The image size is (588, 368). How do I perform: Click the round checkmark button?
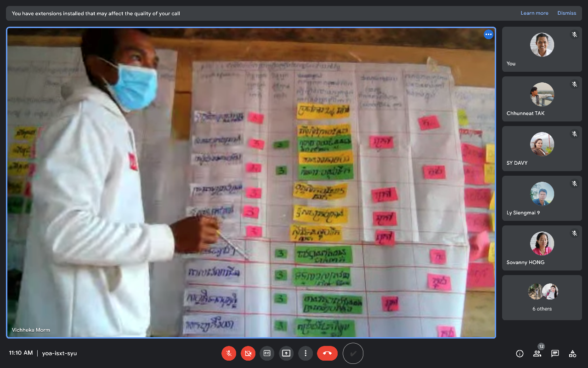pos(353,353)
